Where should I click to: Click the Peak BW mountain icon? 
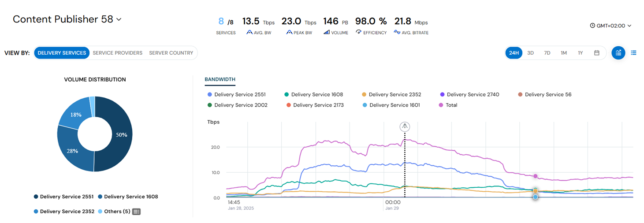tap(290, 32)
